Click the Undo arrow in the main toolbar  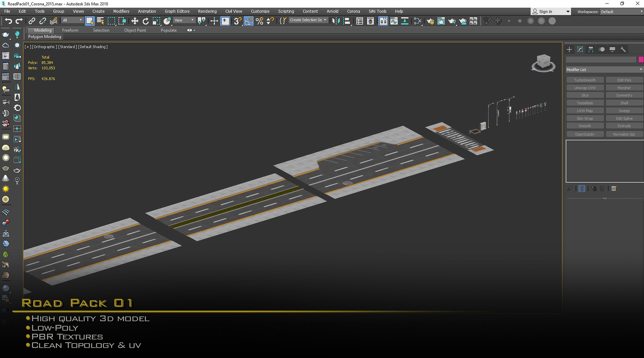point(8,21)
